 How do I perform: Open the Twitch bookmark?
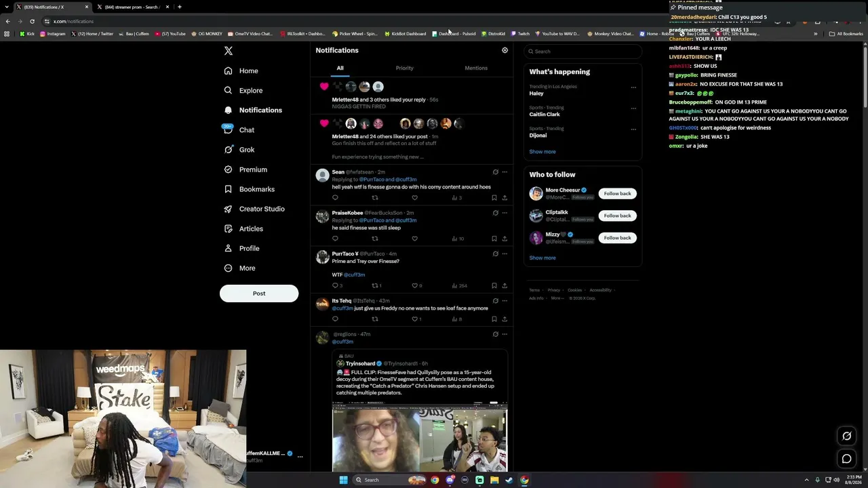click(x=520, y=34)
